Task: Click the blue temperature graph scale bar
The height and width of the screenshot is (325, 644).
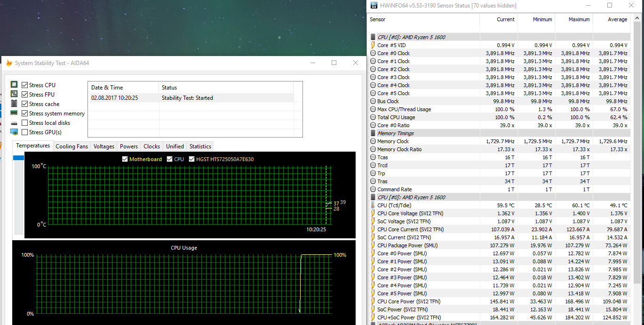Action: [18, 158]
